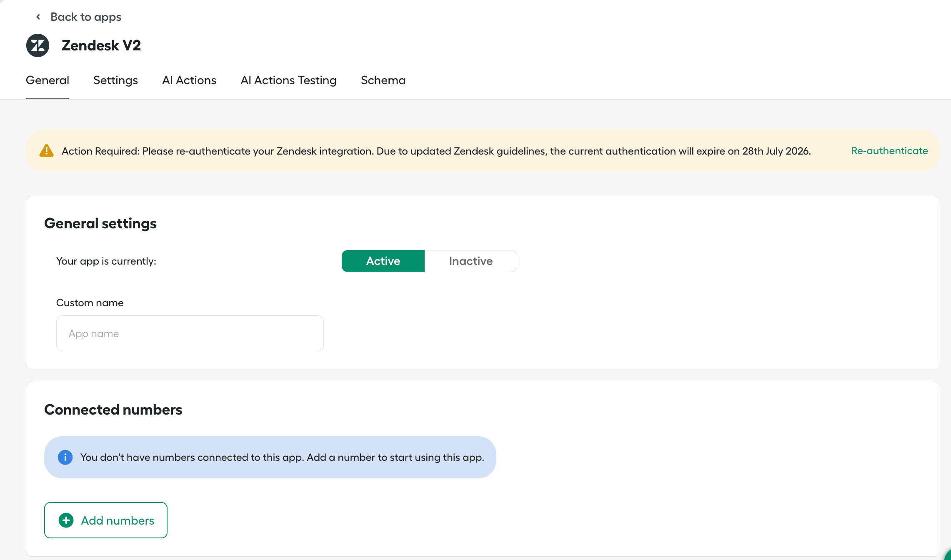Viewport: 951px width, 560px height.
Task: Open the General tab
Action: (x=48, y=80)
